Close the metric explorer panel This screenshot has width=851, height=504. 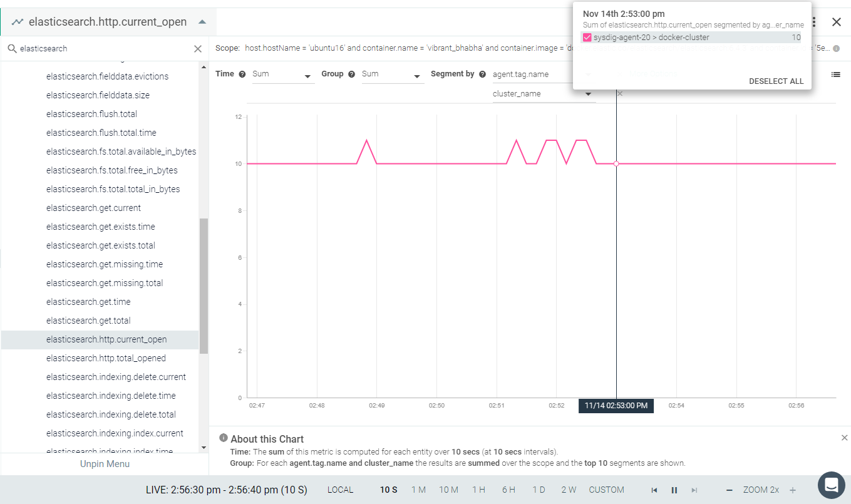click(836, 22)
